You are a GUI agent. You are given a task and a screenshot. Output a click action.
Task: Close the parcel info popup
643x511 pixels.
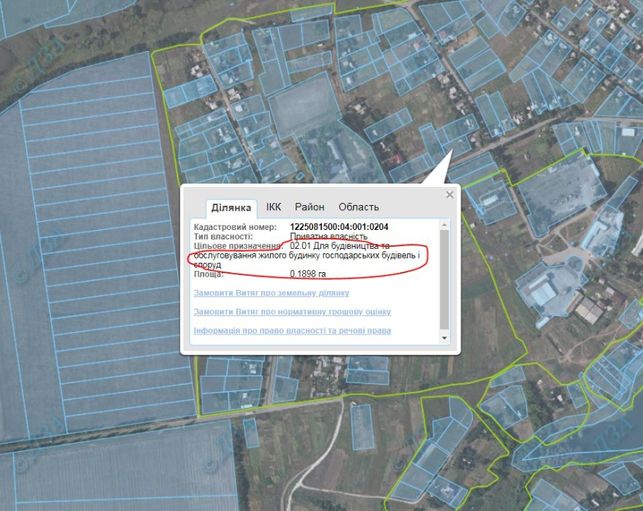pos(450,195)
